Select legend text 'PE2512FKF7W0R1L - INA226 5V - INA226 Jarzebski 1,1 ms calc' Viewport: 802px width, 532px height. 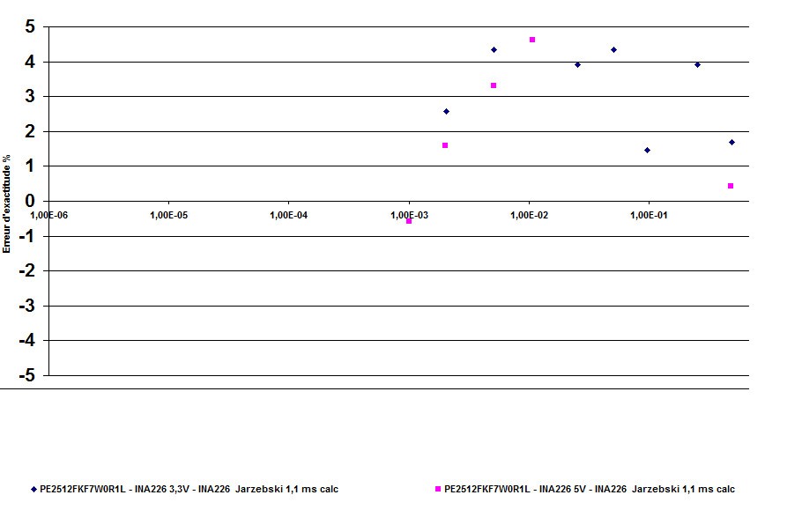pyautogui.click(x=590, y=489)
